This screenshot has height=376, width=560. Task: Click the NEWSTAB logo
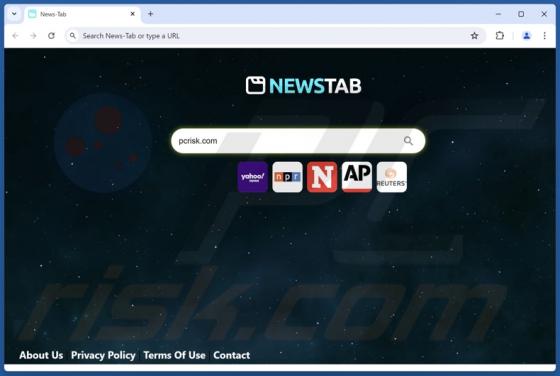(304, 85)
